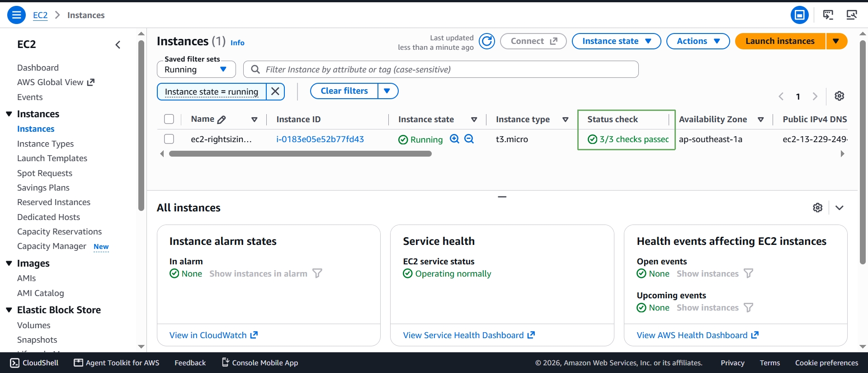Screen dimensions: 868x373
Task: Open the header screen-help icon
Action: 828,15
